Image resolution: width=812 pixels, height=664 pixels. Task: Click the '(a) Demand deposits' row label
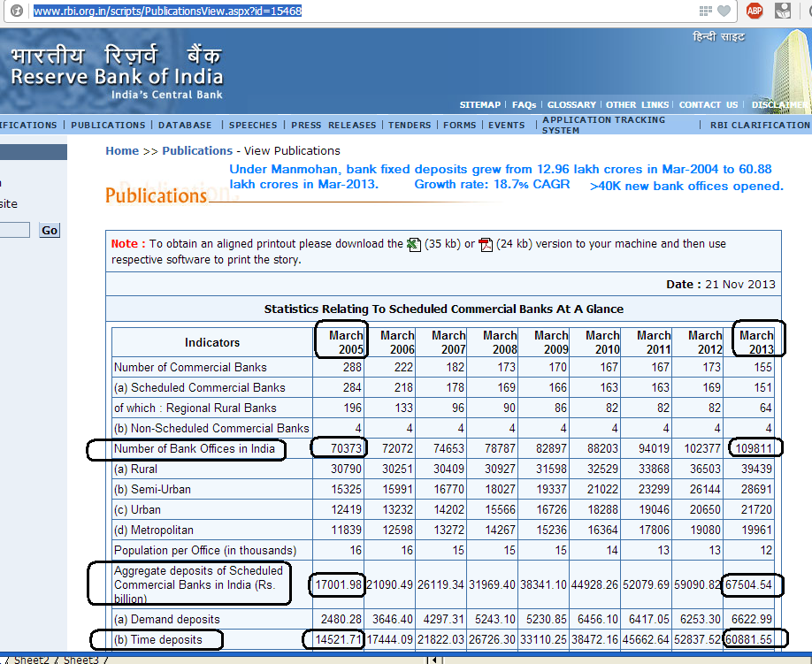(167, 620)
